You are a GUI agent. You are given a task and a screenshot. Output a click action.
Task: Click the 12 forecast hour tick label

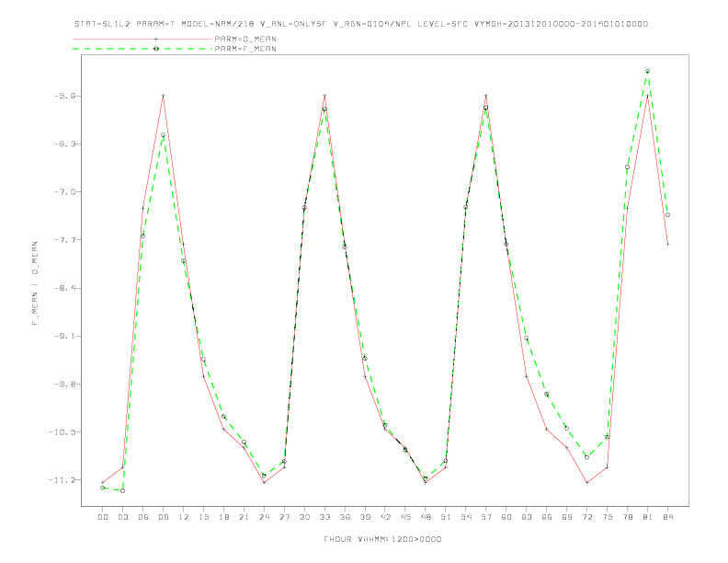pyautogui.click(x=184, y=517)
